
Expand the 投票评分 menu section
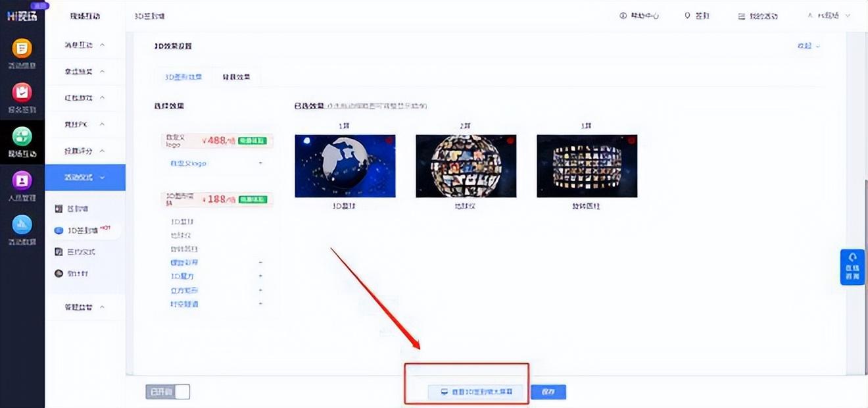point(85,150)
